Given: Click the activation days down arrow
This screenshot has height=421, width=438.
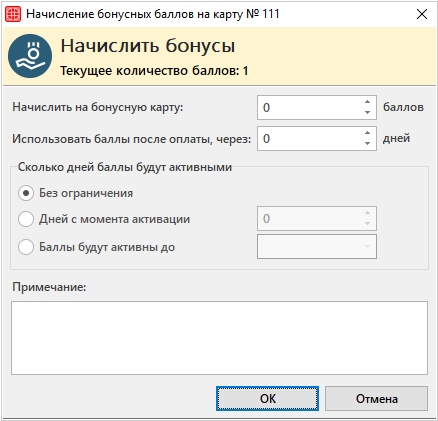Looking at the screenshot, I should [x=367, y=224].
